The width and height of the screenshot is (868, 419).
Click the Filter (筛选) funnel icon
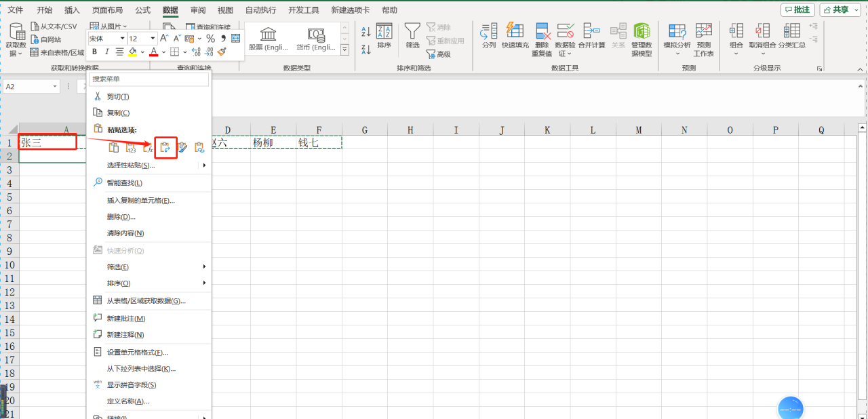412,31
